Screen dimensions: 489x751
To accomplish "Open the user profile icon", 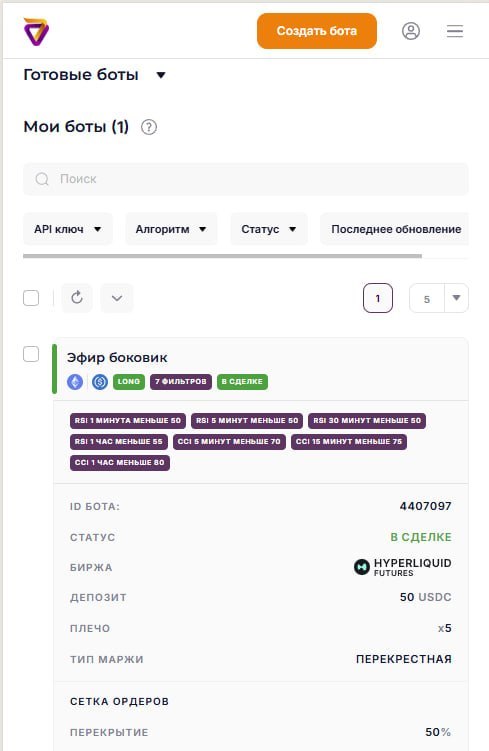I will (410, 31).
